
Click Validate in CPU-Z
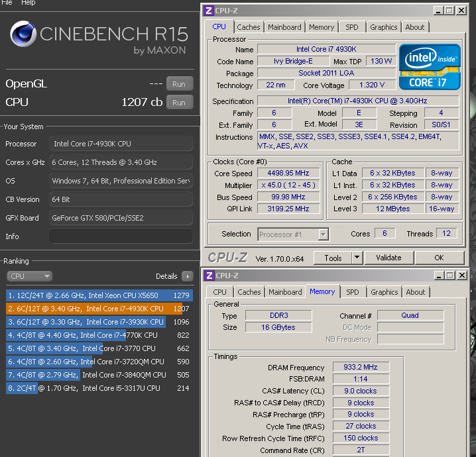coord(389,258)
